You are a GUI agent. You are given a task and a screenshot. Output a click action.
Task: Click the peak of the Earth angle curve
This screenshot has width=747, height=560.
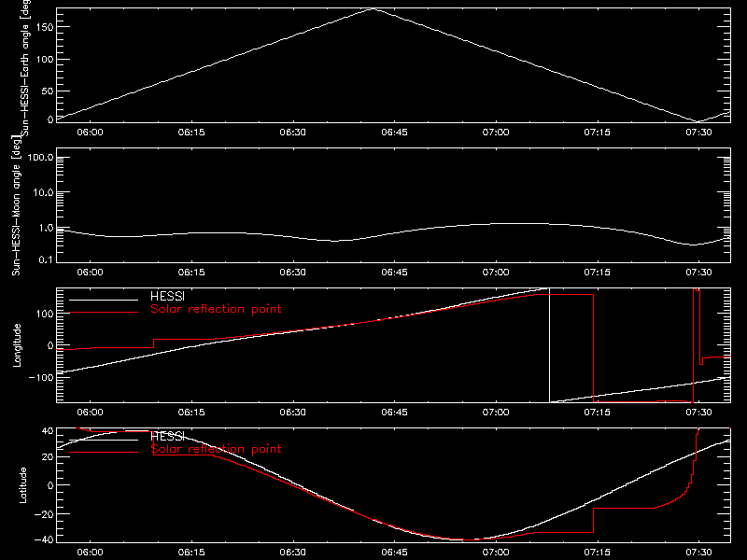(373, 8)
